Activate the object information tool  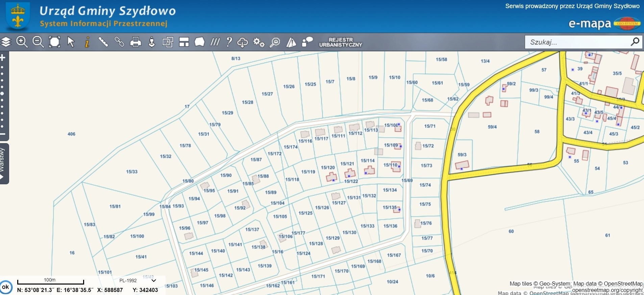click(87, 42)
